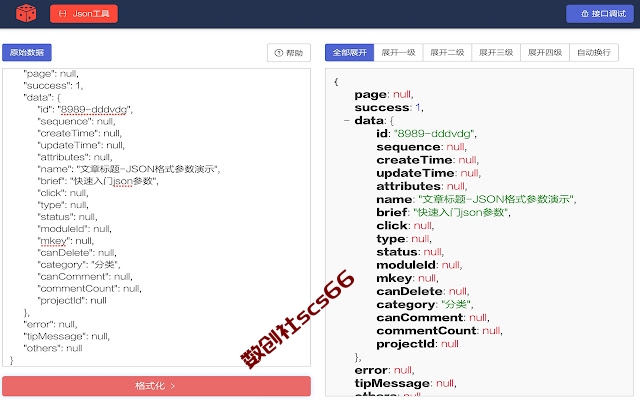Click the moduleId key in formatted output
Screen dimensions: 640x400
[406, 265]
